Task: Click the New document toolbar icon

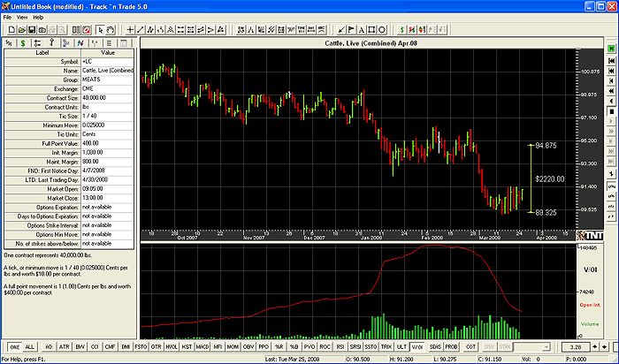Action: [x=11, y=29]
